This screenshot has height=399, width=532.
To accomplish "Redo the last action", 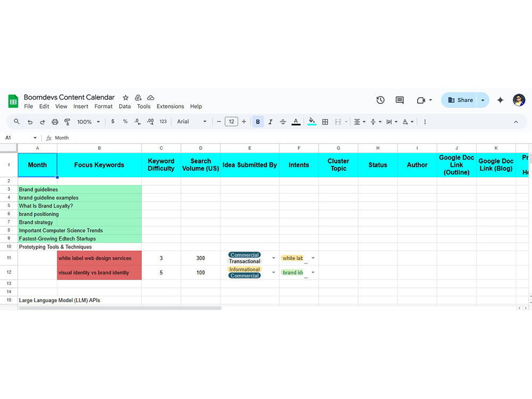I will [43, 122].
